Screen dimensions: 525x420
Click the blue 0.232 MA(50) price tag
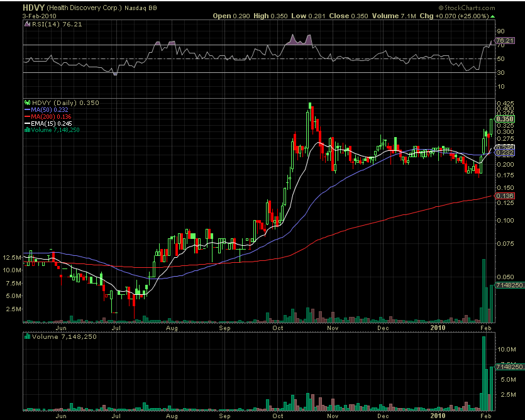point(505,153)
